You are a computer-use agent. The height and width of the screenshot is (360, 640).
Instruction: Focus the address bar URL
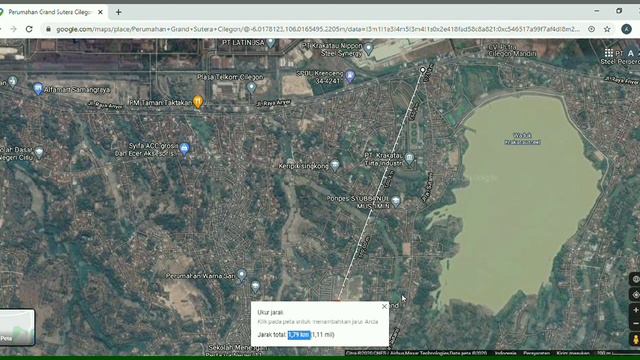pos(318,29)
